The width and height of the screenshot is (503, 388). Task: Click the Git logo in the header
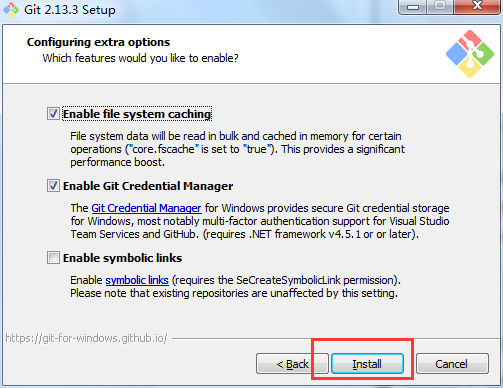click(470, 54)
